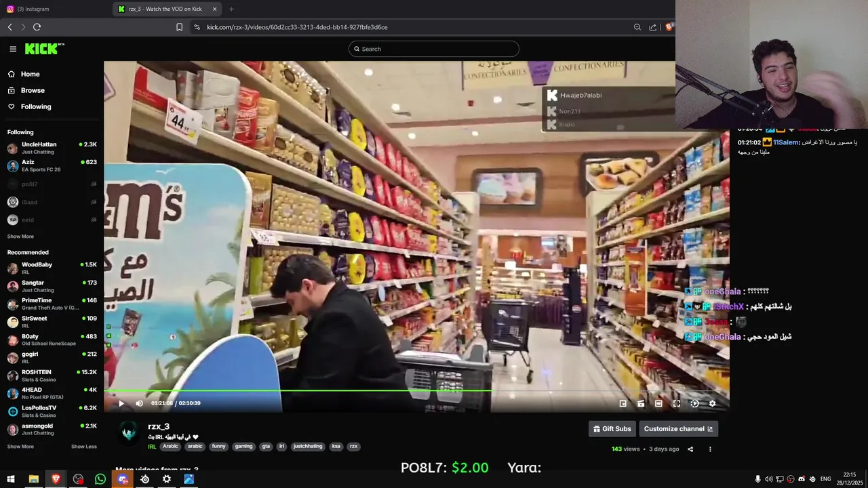Open the Windows Start menu

click(11, 479)
